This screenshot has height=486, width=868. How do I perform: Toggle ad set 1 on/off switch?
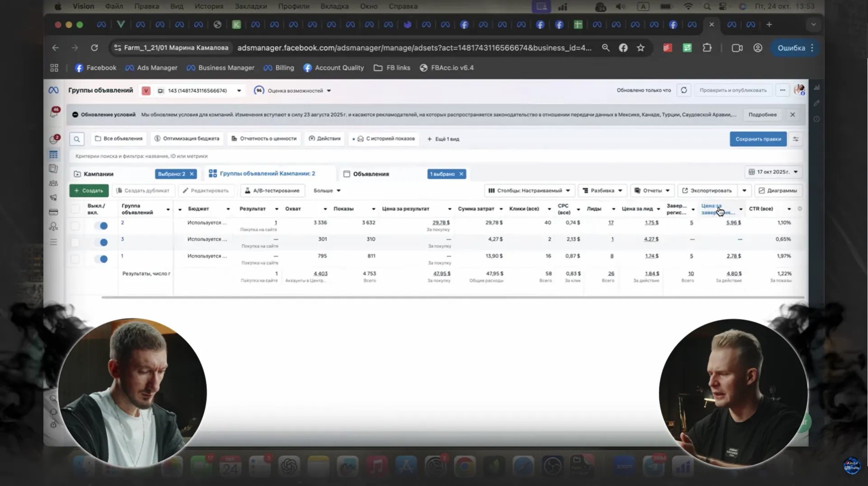(102, 259)
